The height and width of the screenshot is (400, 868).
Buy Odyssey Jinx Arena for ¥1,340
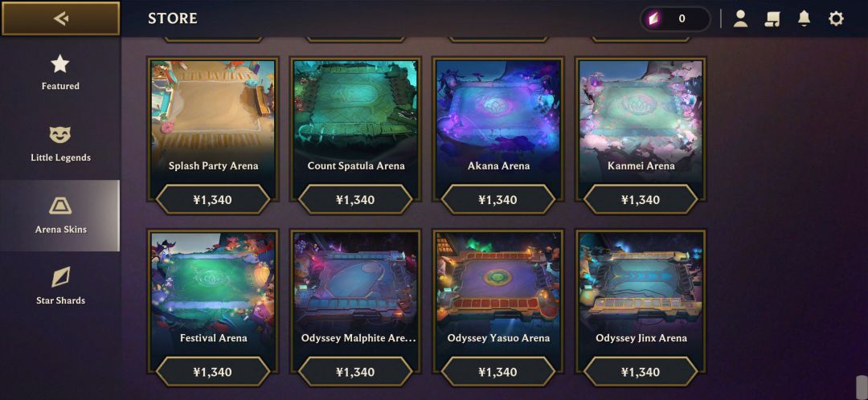point(641,372)
